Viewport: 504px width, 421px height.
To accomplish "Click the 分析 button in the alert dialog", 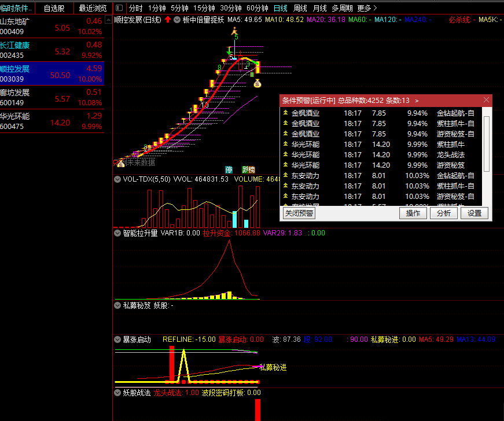I will pos(444,213).
